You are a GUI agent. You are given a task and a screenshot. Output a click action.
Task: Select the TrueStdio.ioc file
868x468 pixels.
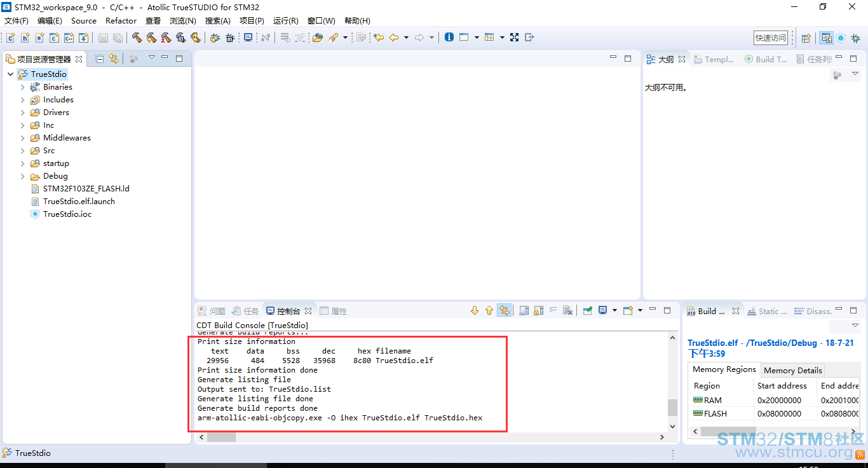pos(61,214)
